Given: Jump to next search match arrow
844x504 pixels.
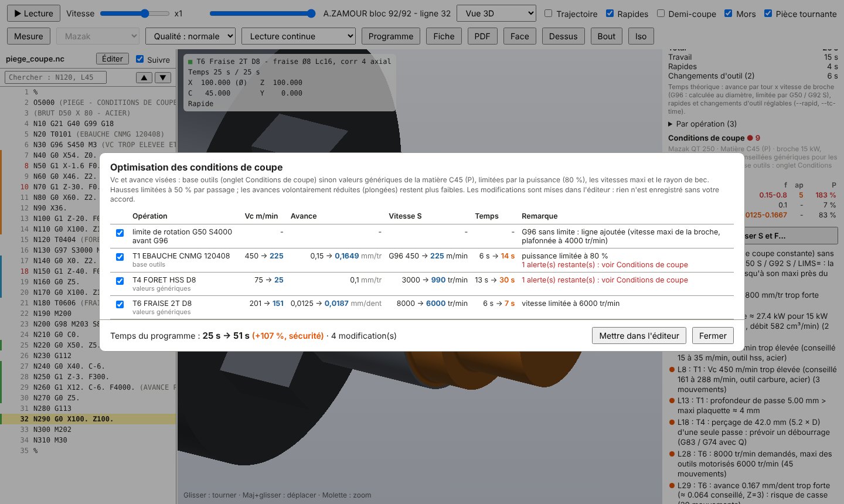Looking at the screenshot, I should tap(163, 77).
